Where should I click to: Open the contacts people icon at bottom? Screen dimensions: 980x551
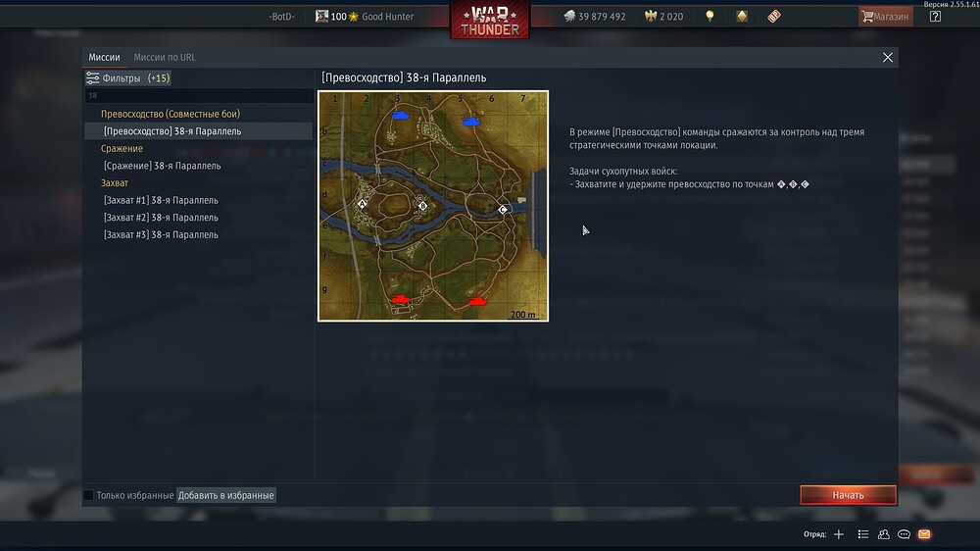[884, 534]
